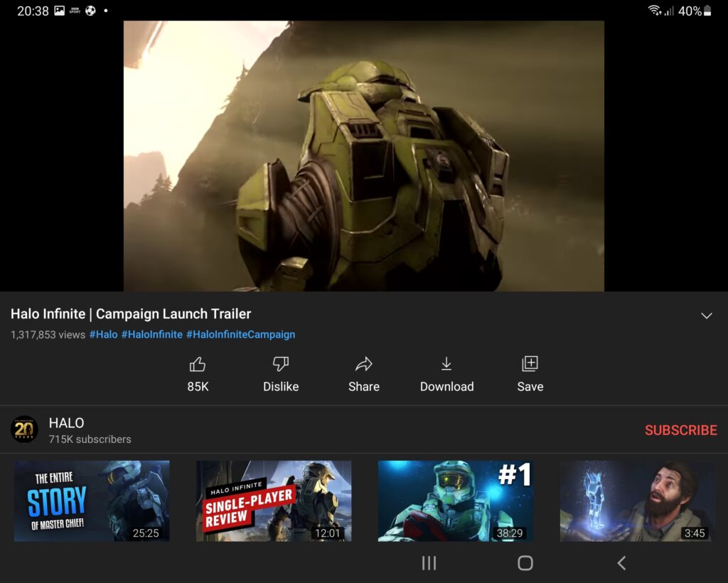The height and width of the screenshot is (583, 728).
Task: Tap the mobile signal strength icon
Action: click(x=669, y=11)
